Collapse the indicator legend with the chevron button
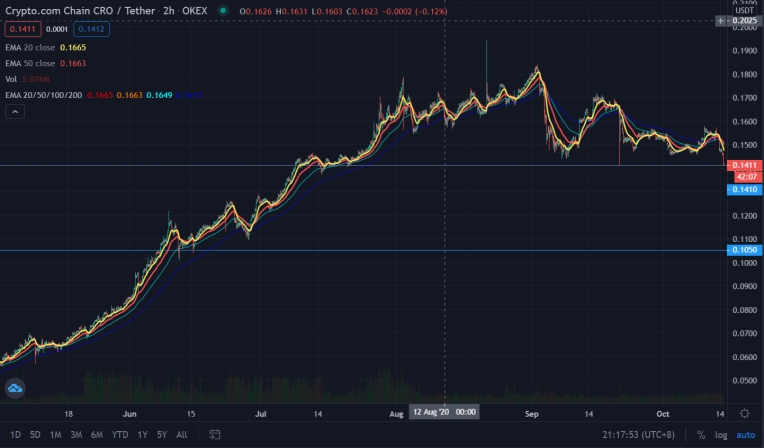The image size is (764, 448). click(x=15, y=112)
